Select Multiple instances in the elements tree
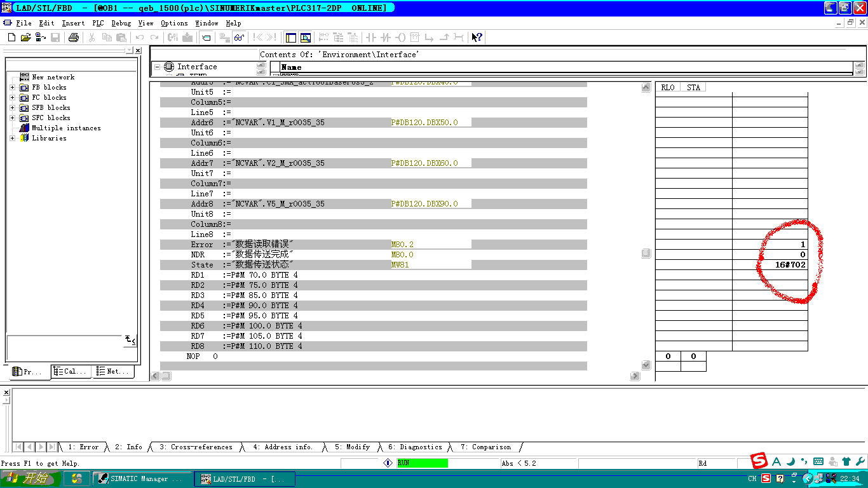 coord(66,128)
